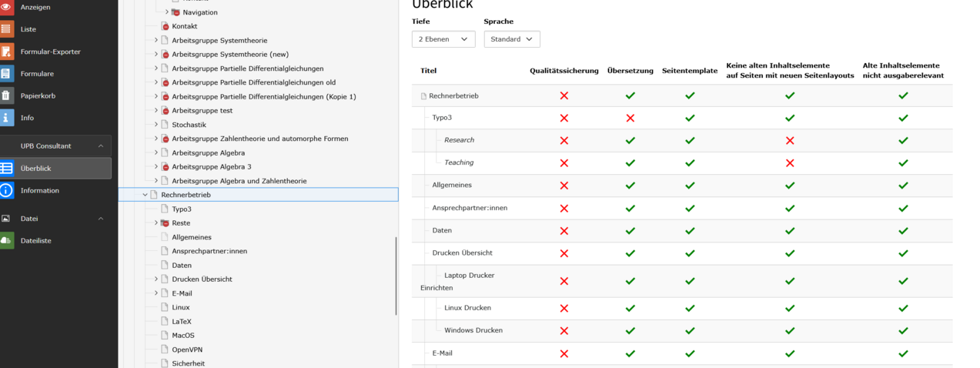This screenshot has width=980, height=368.
Task: Collapse the Rechnerbetrieb tree node
Action: [145, 196]
